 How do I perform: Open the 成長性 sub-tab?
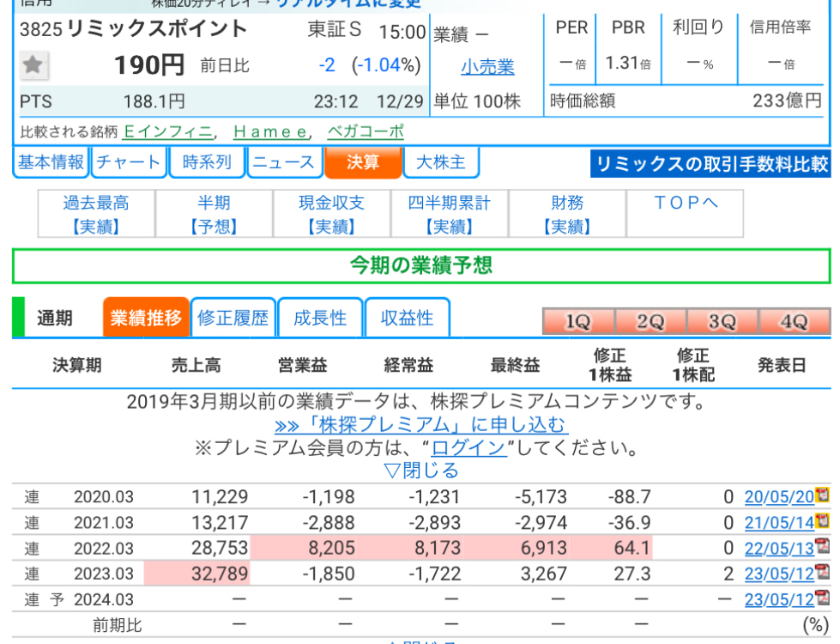click(320, 318)
